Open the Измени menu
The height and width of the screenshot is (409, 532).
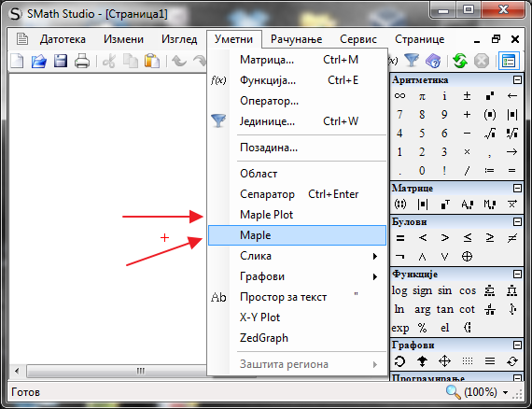123,39
